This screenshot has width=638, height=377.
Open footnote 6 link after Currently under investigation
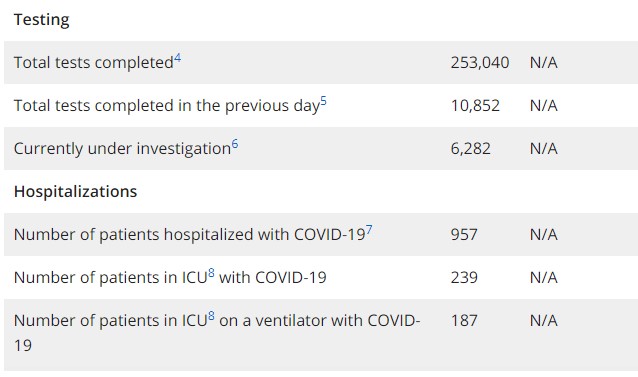click(235, 144)
